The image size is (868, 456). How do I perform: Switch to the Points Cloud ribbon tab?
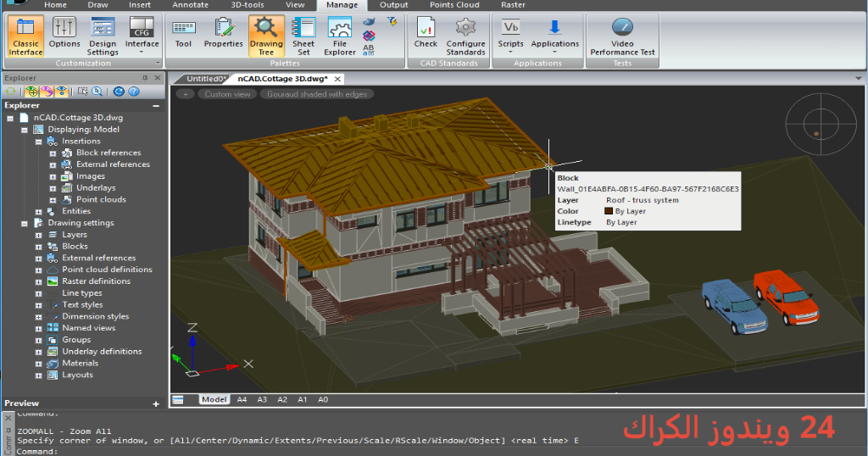pyautogui.click(x=454, y=5)
